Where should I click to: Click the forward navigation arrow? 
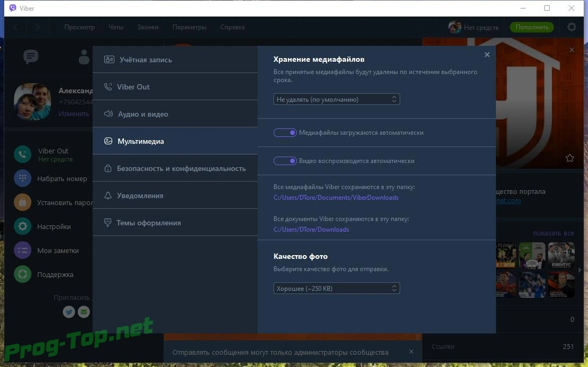coord(37,27)
